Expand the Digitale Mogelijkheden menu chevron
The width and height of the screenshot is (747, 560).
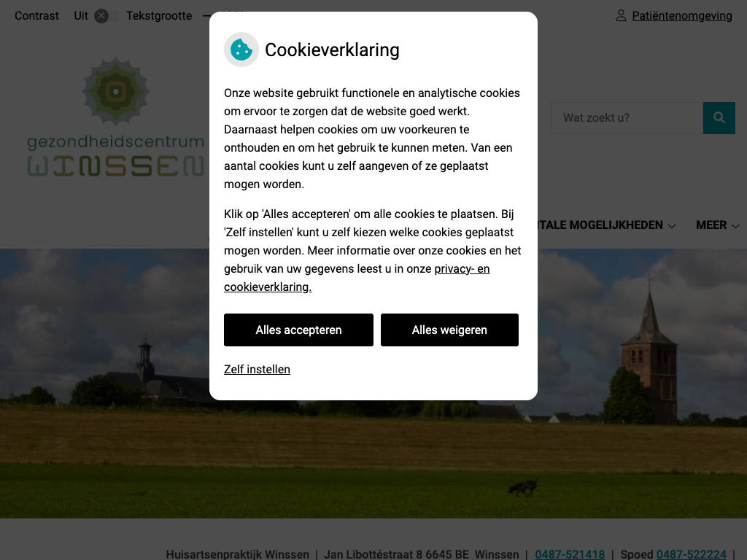pyautogui.click(x=672, y=226)
